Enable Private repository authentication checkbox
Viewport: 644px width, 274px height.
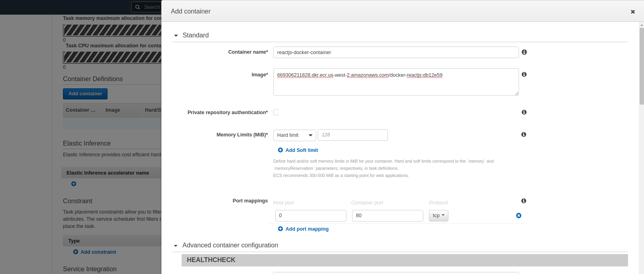pos(276,113)
